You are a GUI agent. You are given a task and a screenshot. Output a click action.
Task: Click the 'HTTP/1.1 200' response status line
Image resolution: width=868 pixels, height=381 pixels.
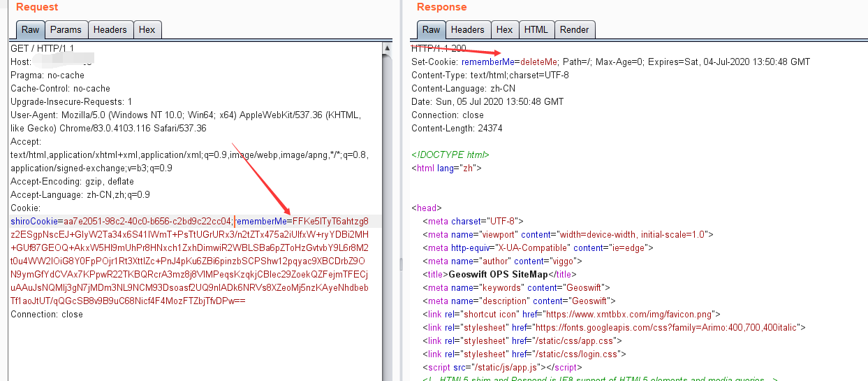pyautogui.click(x=439, y=48)
